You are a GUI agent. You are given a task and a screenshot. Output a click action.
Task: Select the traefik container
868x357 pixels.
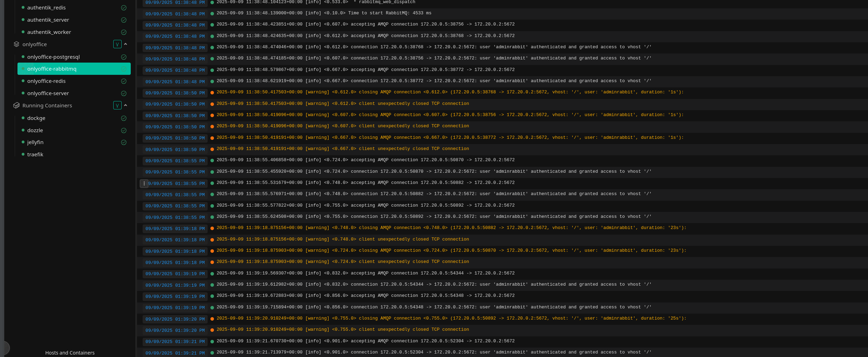[x=35, y=155]
